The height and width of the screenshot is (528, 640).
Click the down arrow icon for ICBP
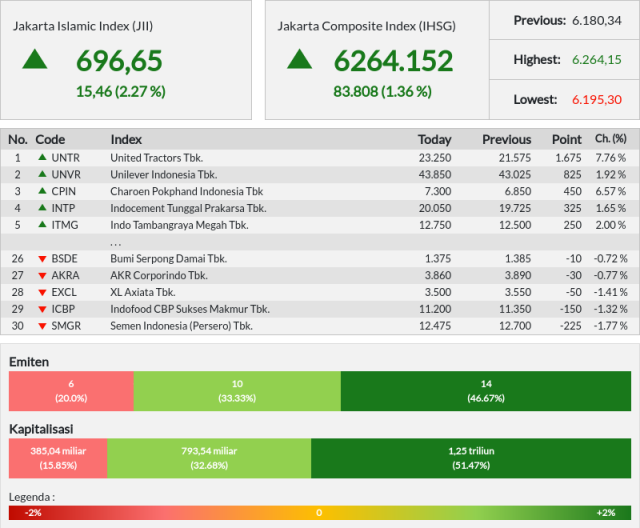click(x=42, y=309)
